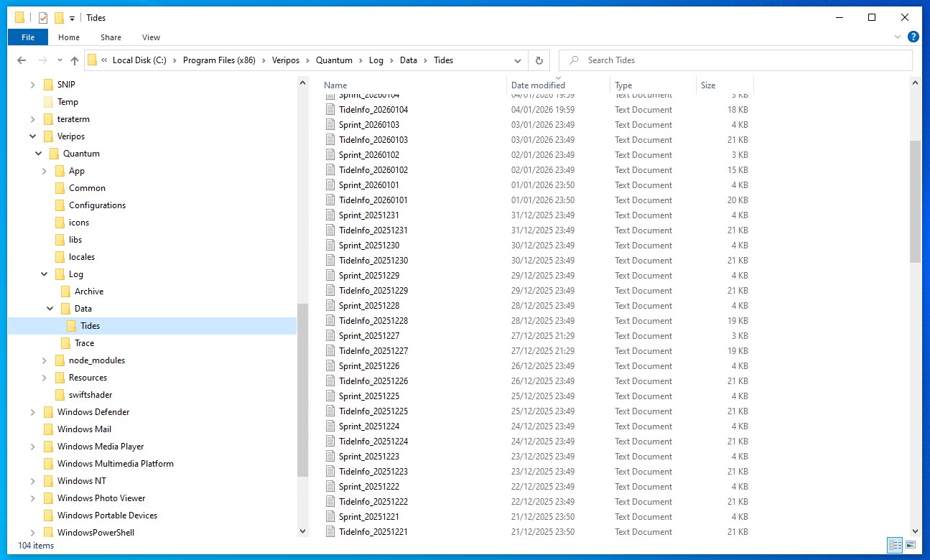The width and height of the screenshot is (930, 560).
Task: Switch to Details view icon in the status bar
Action: point(895,546)
